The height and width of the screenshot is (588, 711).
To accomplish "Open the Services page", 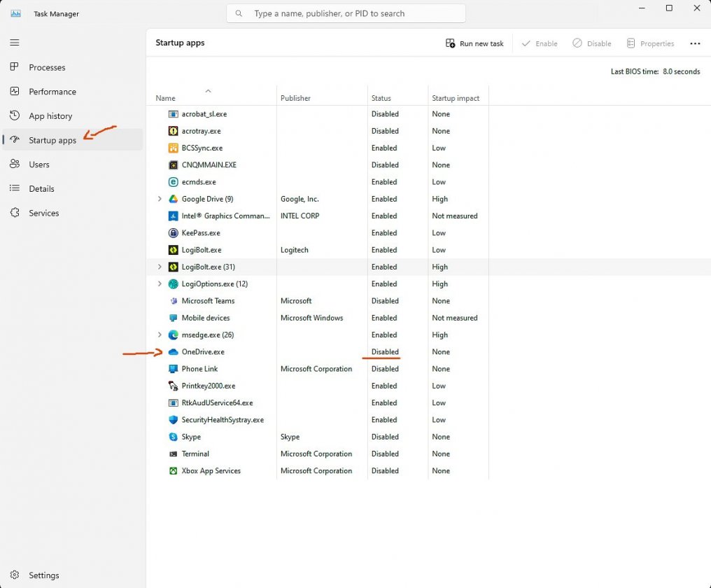I will [x=73, y=213].
